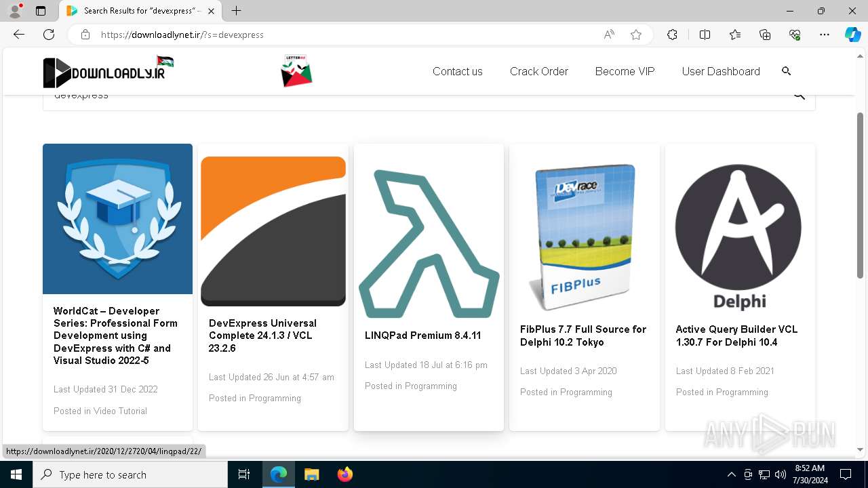Open the tab actions menu icon
Viewport: 868px width, 488px height.
41,11
